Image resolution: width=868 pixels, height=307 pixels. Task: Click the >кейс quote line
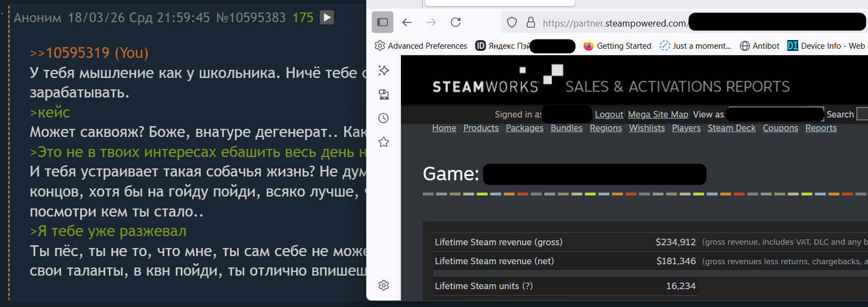[50, 113]
